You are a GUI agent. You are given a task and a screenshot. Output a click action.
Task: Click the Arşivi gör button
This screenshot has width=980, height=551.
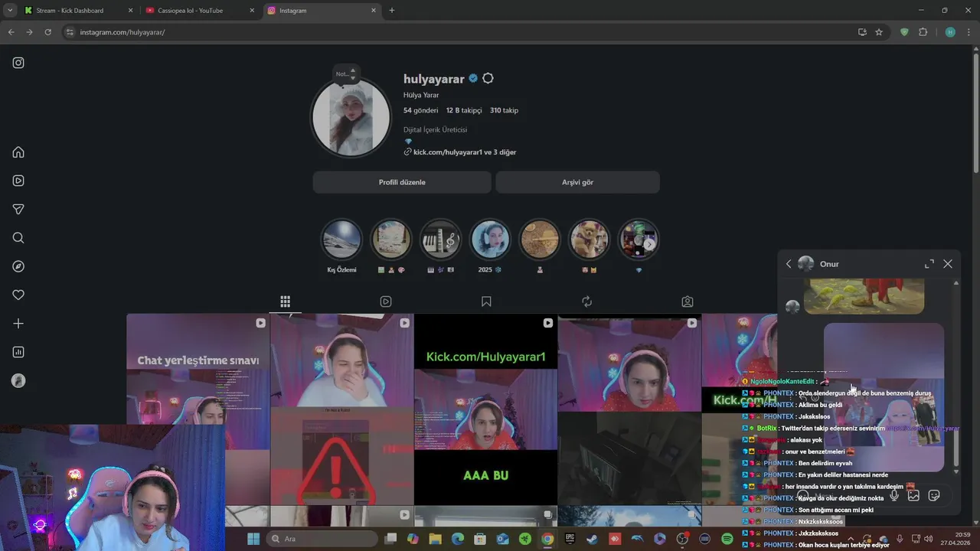point(577,182)
